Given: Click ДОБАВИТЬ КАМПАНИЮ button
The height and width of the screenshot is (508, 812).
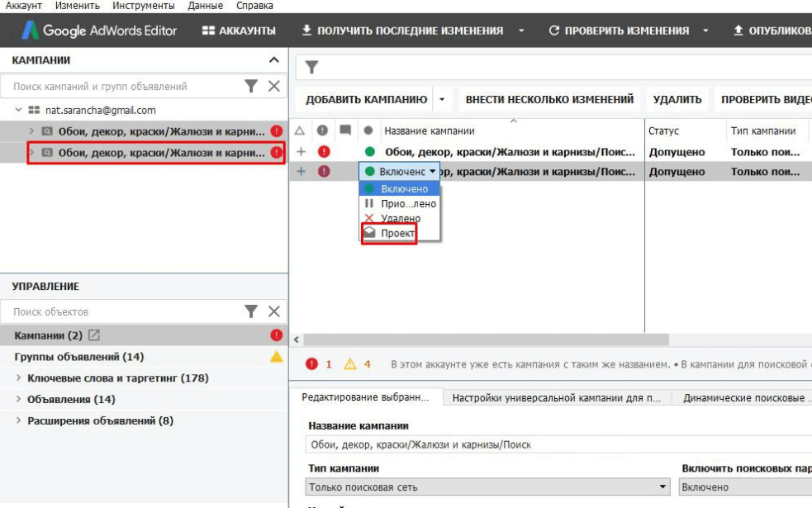Looking at the screenshot, I should click(366, 99).
